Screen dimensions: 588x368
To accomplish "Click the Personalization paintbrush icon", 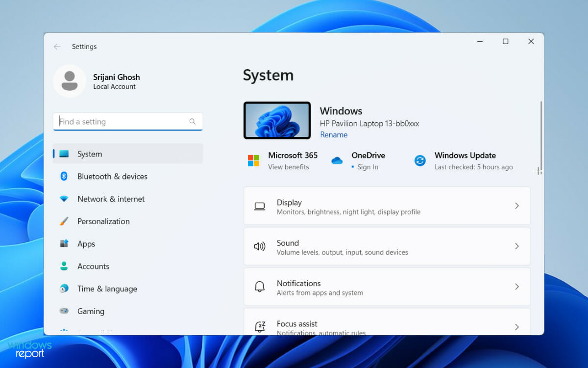I will coord(65,221).
